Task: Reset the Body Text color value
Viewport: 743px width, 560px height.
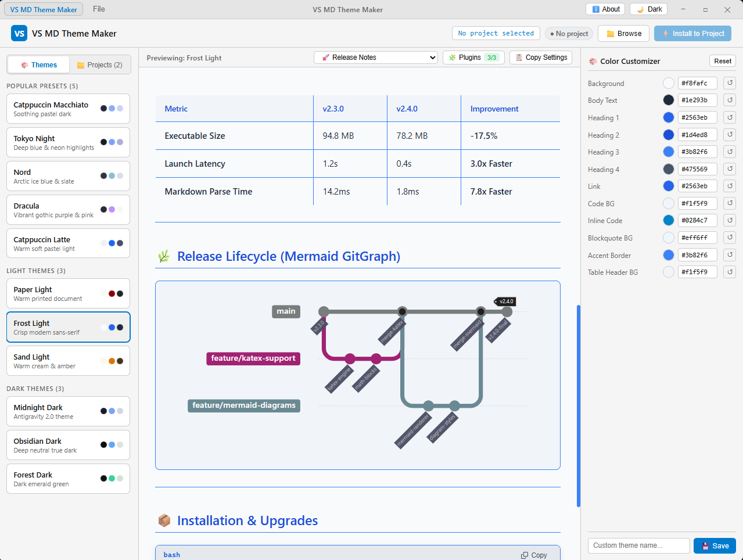Action: pos(730,100)
